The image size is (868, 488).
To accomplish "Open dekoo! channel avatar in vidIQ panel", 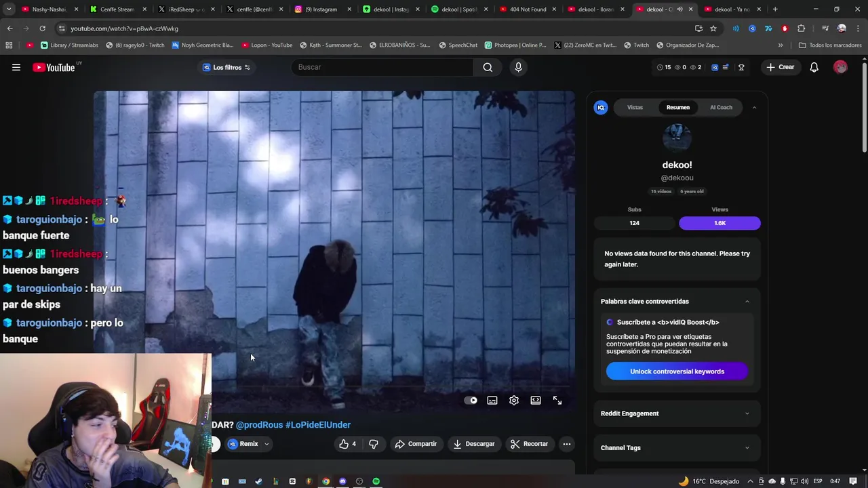I will [x=677, y=138].
